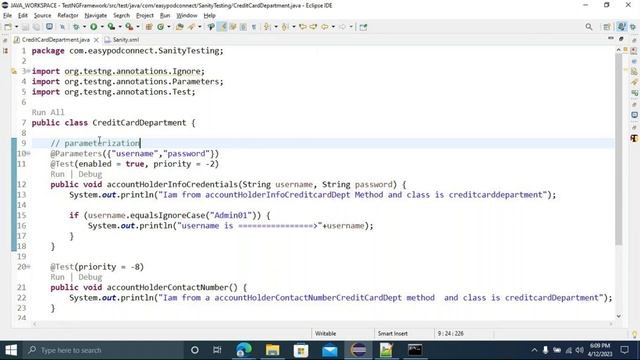Screen dimensions: 640x360
Task: Click the Project menu
Action: (x=144, y=16)
